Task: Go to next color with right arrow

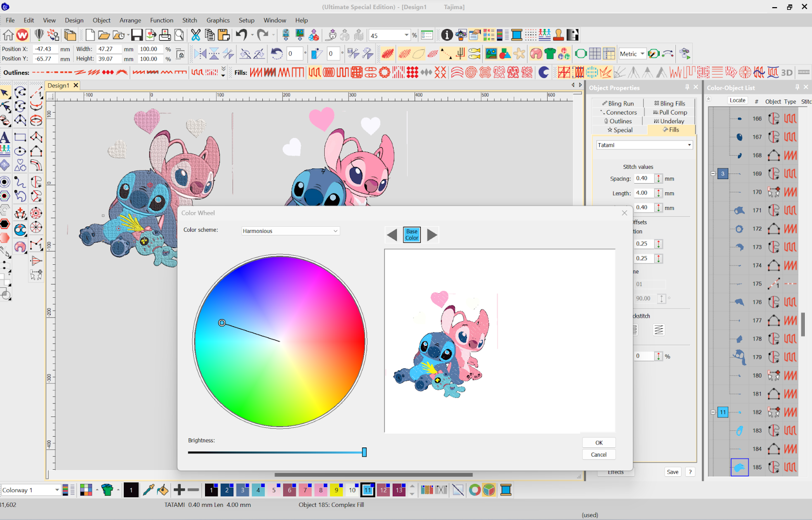Action: [x=432, y=235]
